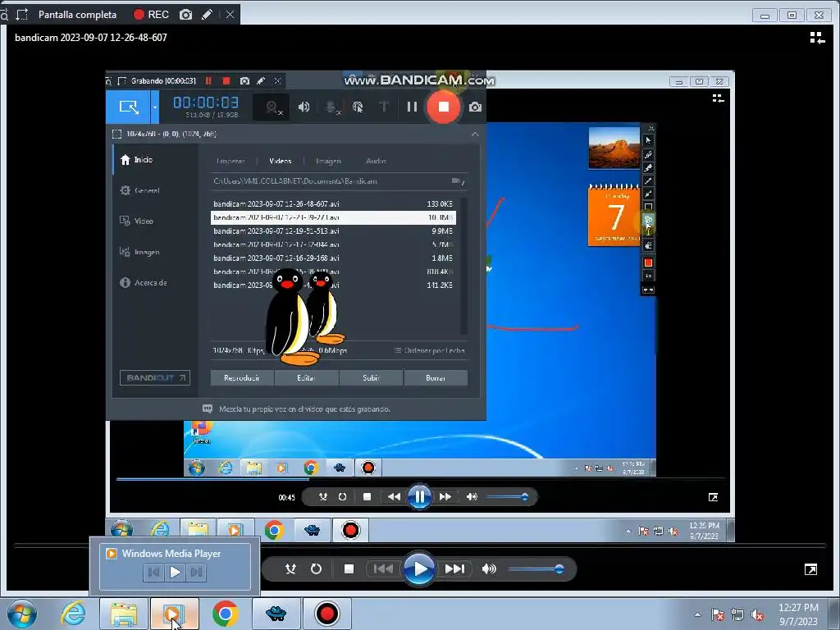840x630 pixels.
Task: Select the rectangle capture icon left of Pantalla completa
Action: 22,15
